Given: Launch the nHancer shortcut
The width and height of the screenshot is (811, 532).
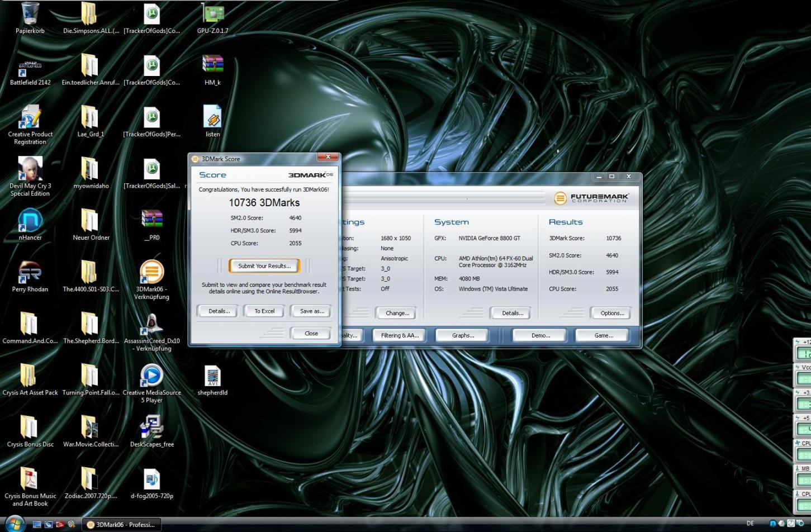Looking at the screenshot, I should (x=30, y=225).
